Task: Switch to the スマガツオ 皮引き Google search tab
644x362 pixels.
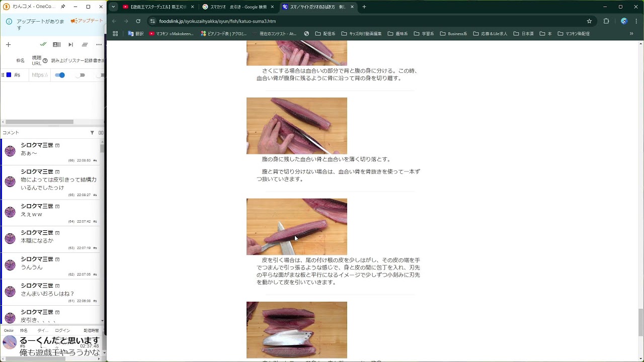Action: tap(234, 7)
